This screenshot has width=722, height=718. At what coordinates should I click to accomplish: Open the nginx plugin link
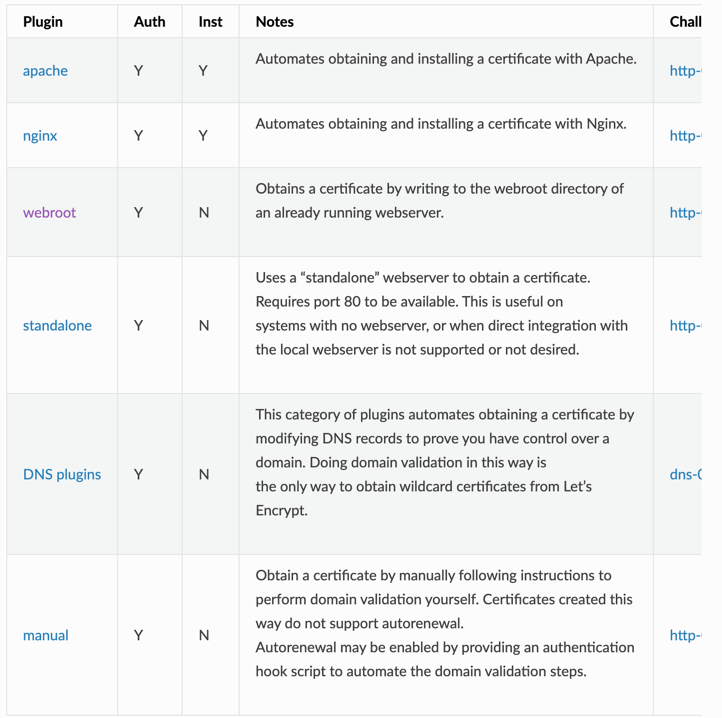coord(40,136)
